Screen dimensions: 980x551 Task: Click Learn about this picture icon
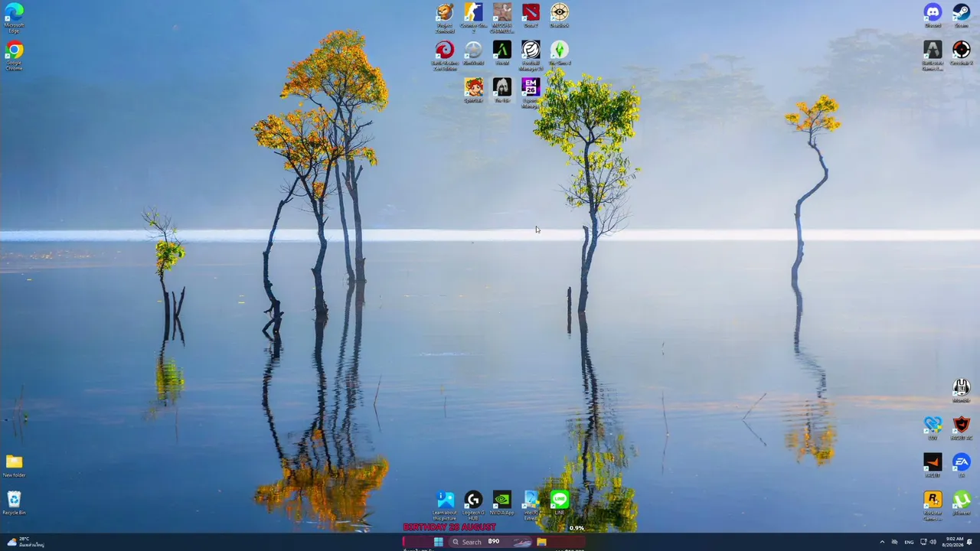point(445,505)
